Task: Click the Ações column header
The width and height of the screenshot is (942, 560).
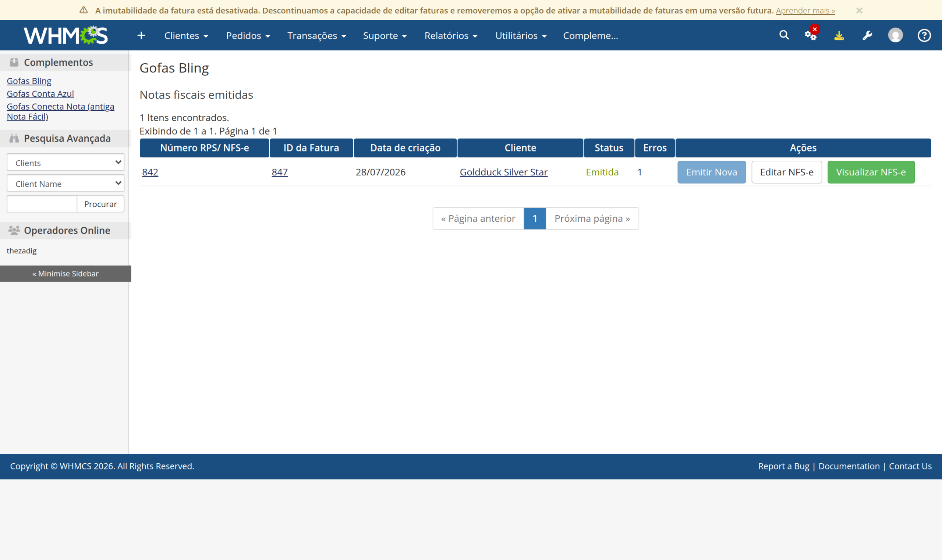Action: 803,148
